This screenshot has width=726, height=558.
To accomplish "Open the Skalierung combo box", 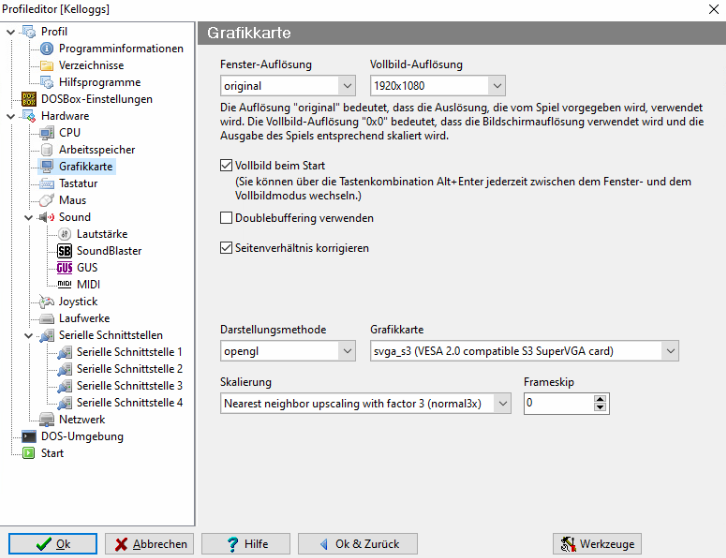I will tap(502, 403).
